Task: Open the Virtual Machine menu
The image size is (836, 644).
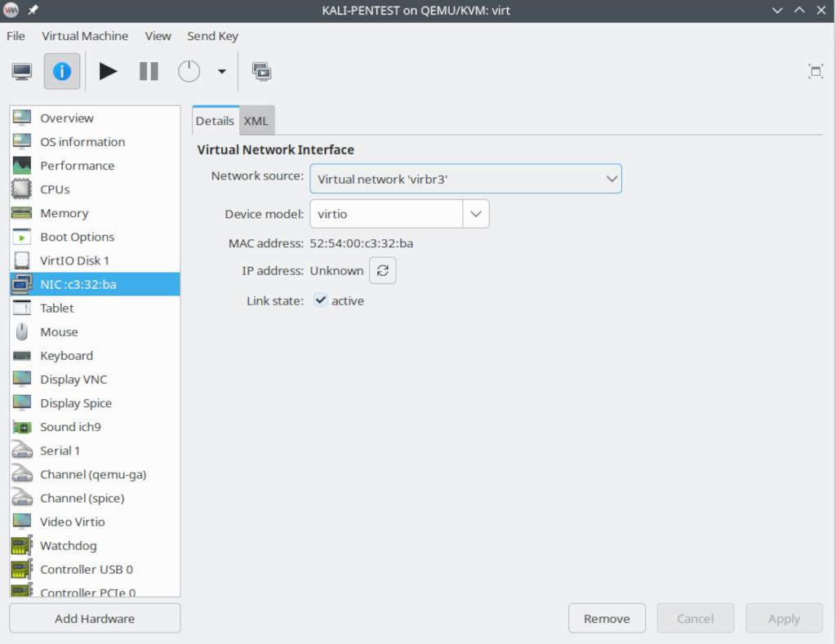Action: (85, 36)
